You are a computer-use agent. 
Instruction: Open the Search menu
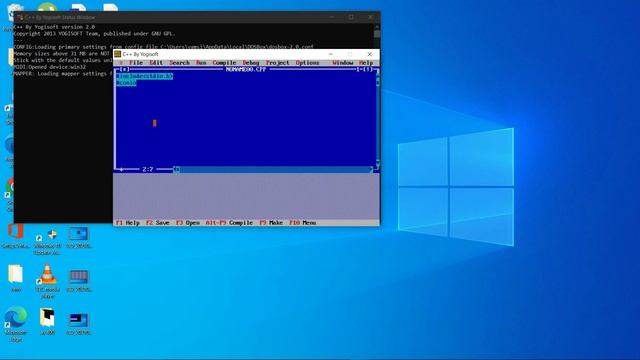(x=180, y=63)
